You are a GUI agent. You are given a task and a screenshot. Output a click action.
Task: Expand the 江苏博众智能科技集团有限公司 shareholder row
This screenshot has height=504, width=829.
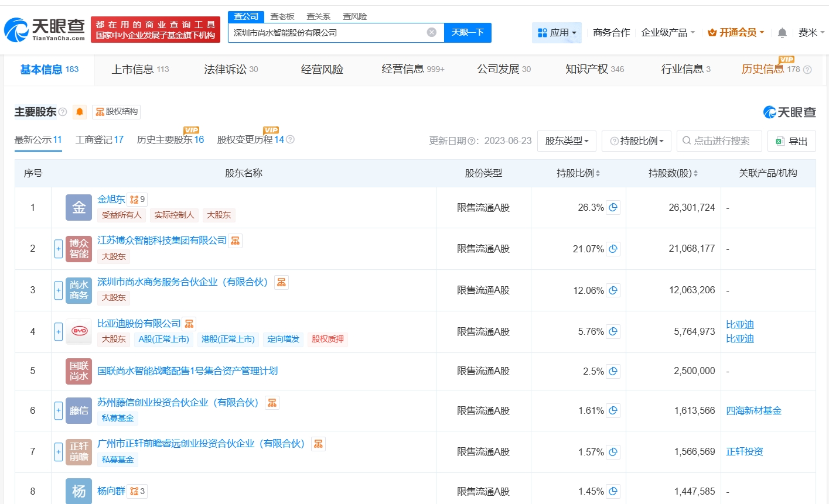click(x=59, y=249)
